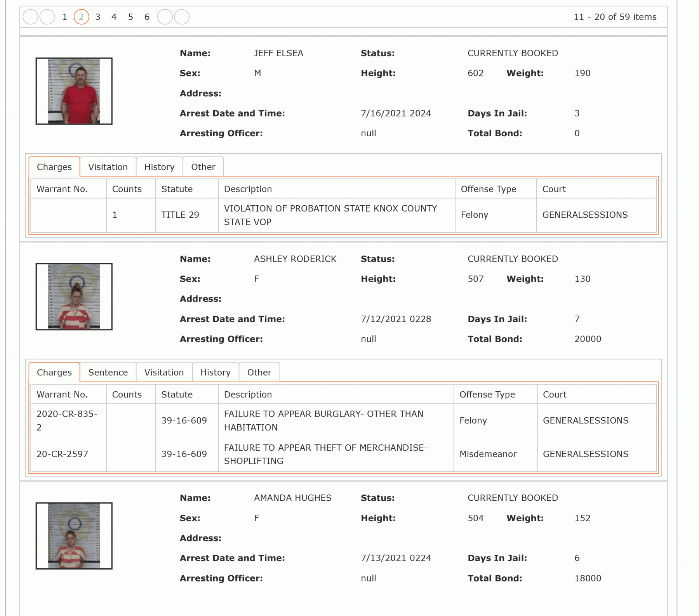Select current page 2 indicator
The height and width of the screenshot is (616, 699).
82,17
